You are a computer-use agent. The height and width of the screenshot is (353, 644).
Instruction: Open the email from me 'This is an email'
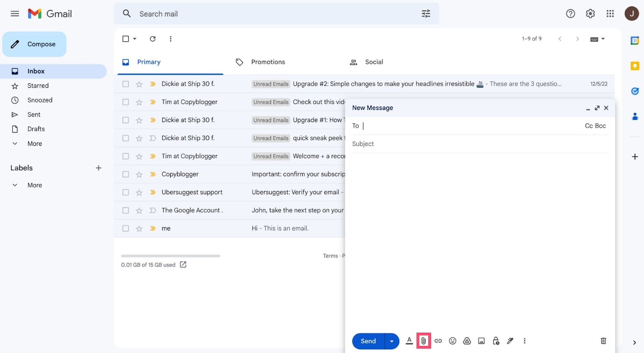tap(229, 228)
